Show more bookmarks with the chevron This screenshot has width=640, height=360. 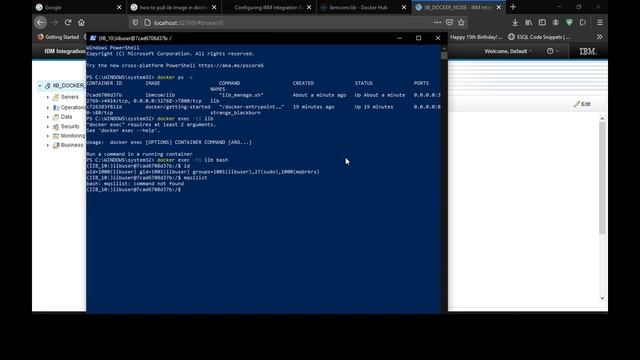tap(600, 37)
